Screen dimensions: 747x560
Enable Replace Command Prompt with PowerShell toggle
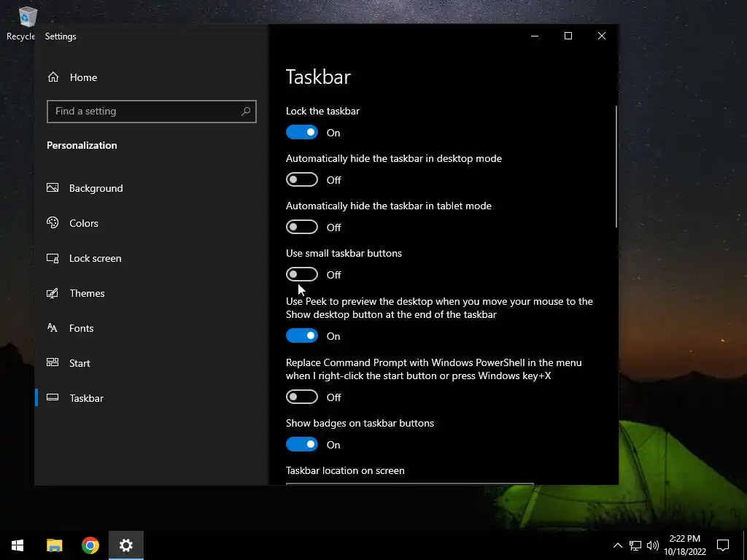pyautogui.click(x=301, y=397)
